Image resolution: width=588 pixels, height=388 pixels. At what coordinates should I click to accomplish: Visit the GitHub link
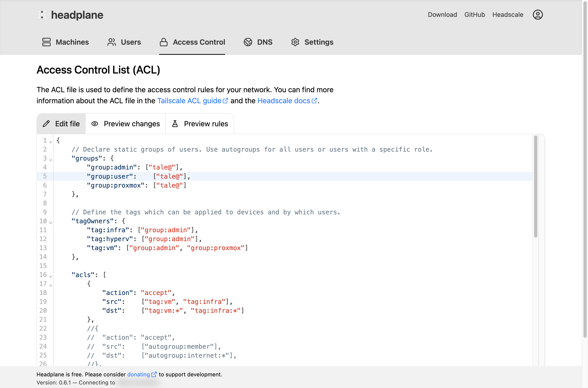475,15
